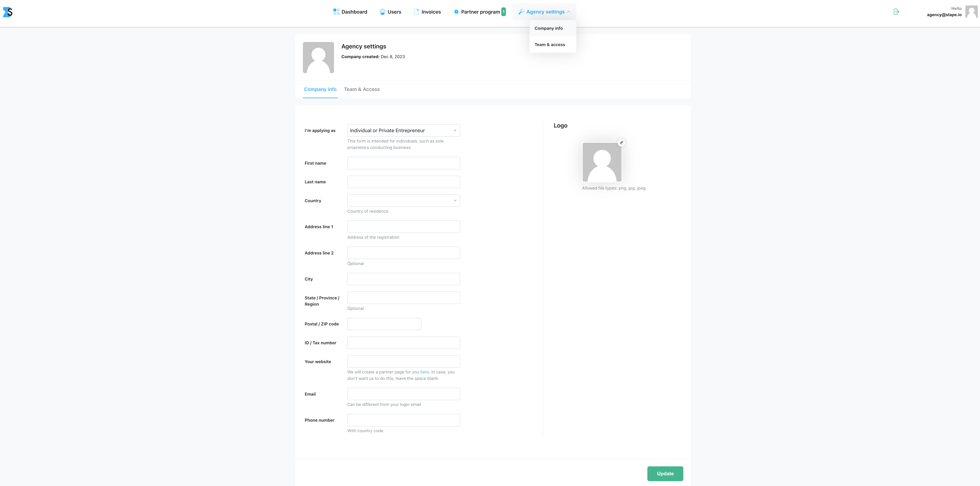Screen dimensions: 980x486
Task: Focus the Your website field
Action: 403,362
